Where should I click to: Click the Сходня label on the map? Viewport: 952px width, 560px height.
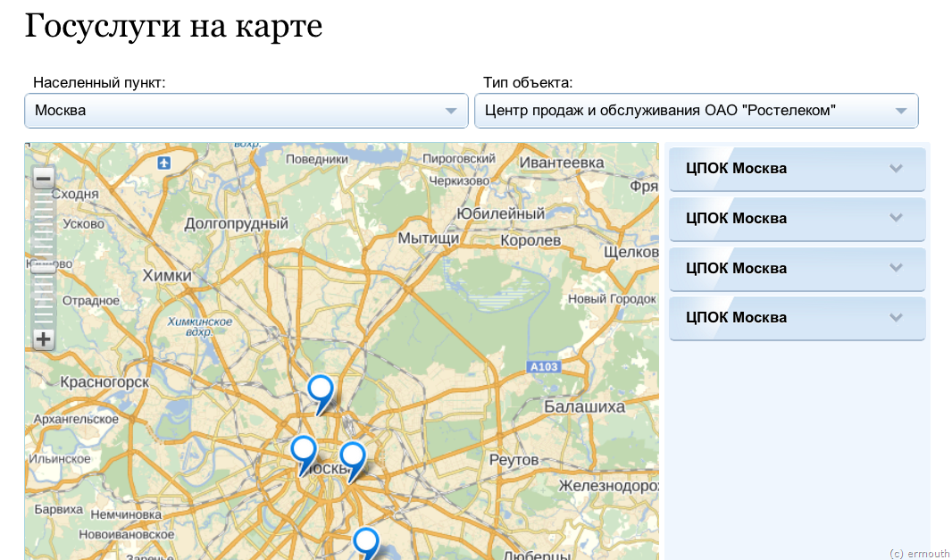point(75,195)
